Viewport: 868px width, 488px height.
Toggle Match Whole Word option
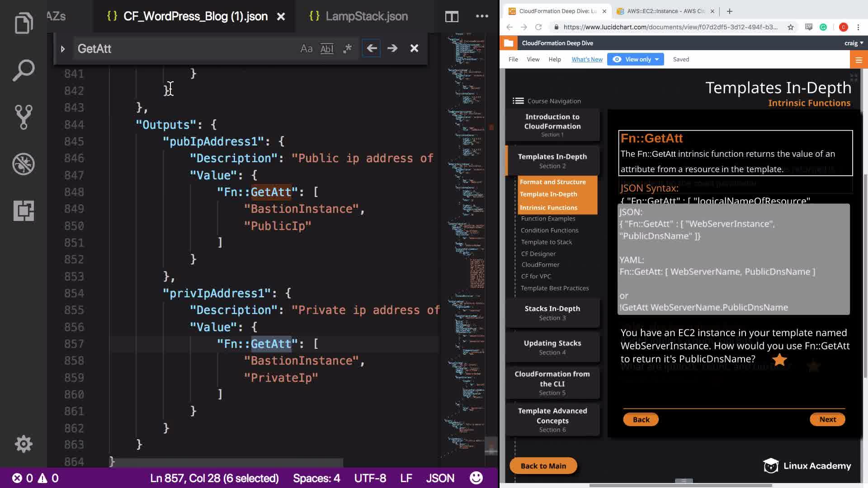coord(326,48)
